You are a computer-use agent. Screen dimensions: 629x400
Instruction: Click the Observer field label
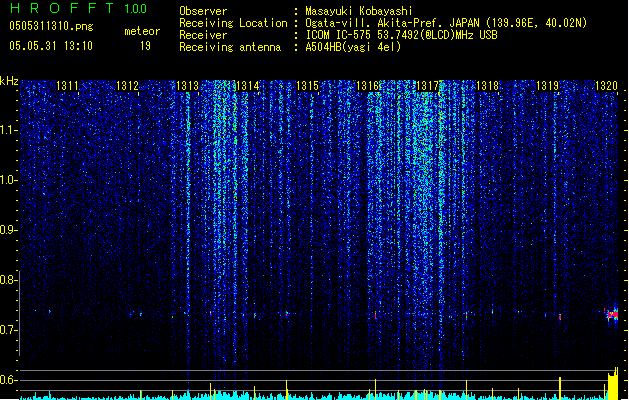coord(203,11)
